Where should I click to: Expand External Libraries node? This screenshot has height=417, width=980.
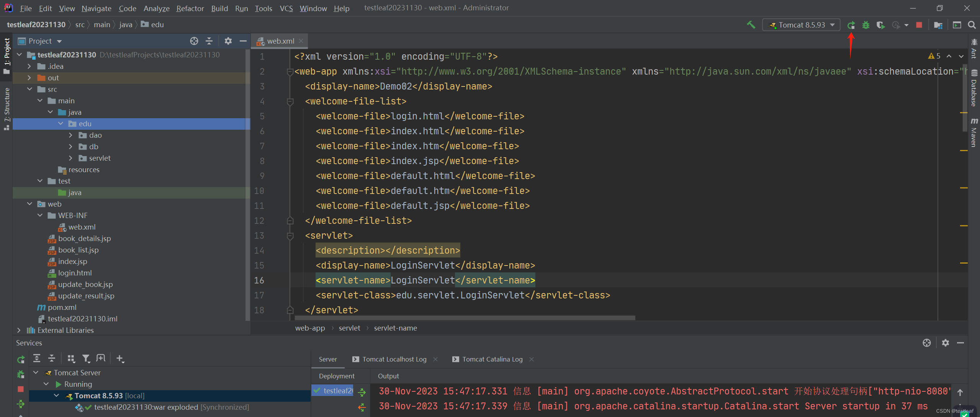19,330
